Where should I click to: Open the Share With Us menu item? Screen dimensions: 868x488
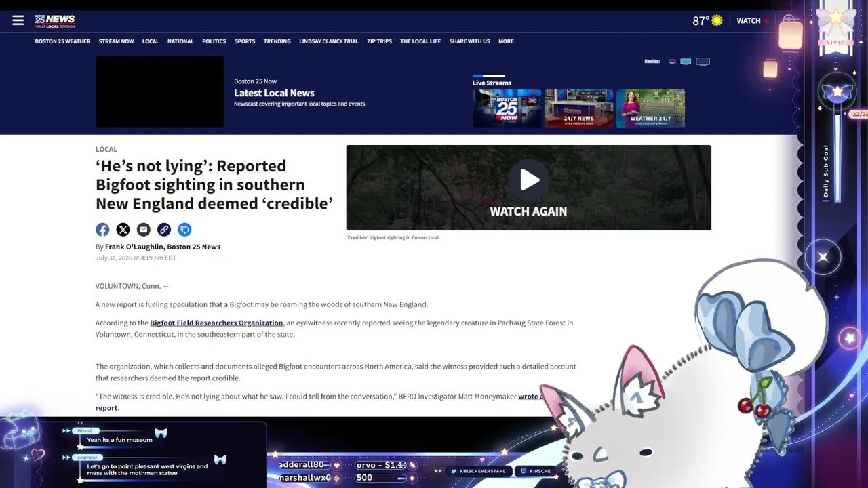point(470,41)
